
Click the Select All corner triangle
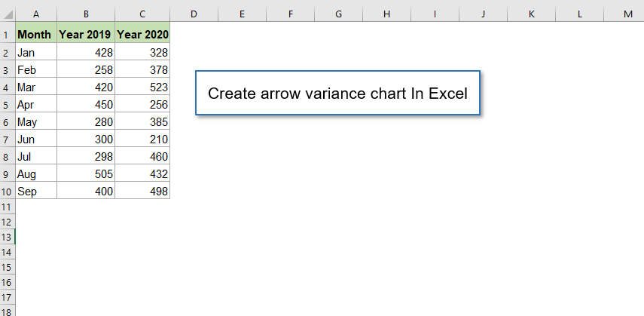8,14
